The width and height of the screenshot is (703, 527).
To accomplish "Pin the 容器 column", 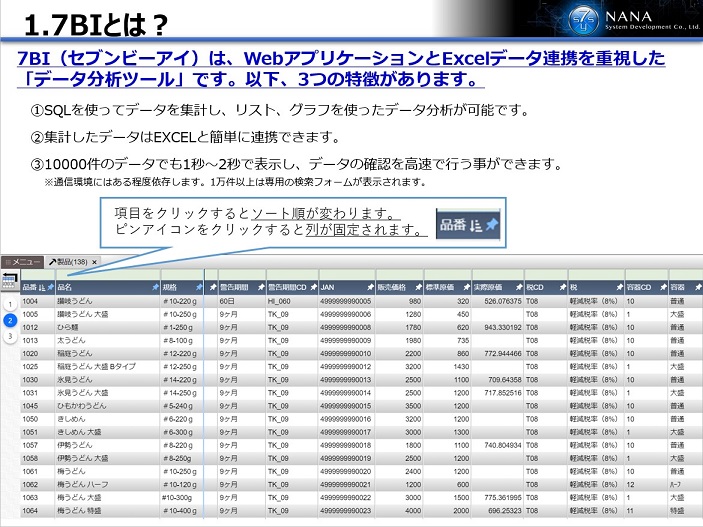I will (698, 287).
